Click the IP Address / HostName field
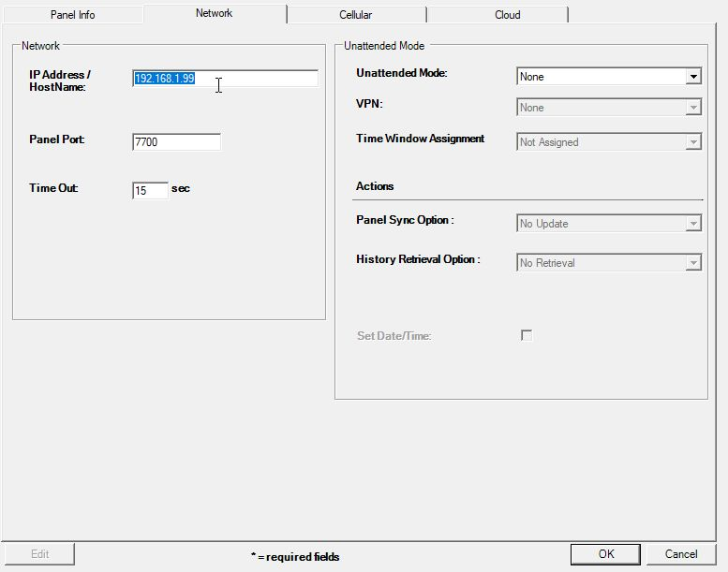 coord(225,79)
